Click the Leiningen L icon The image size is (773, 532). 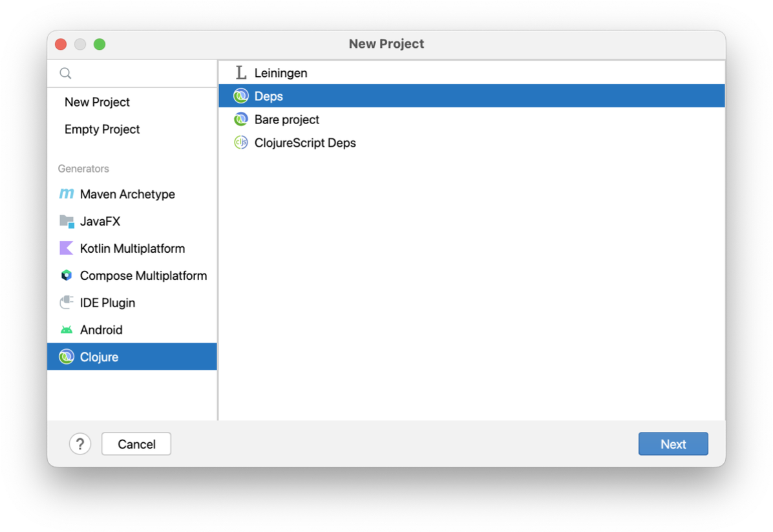[240, 72]
